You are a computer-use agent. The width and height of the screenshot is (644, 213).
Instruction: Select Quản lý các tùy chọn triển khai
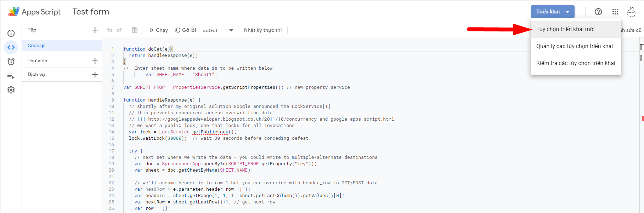(x=574, y=46)
